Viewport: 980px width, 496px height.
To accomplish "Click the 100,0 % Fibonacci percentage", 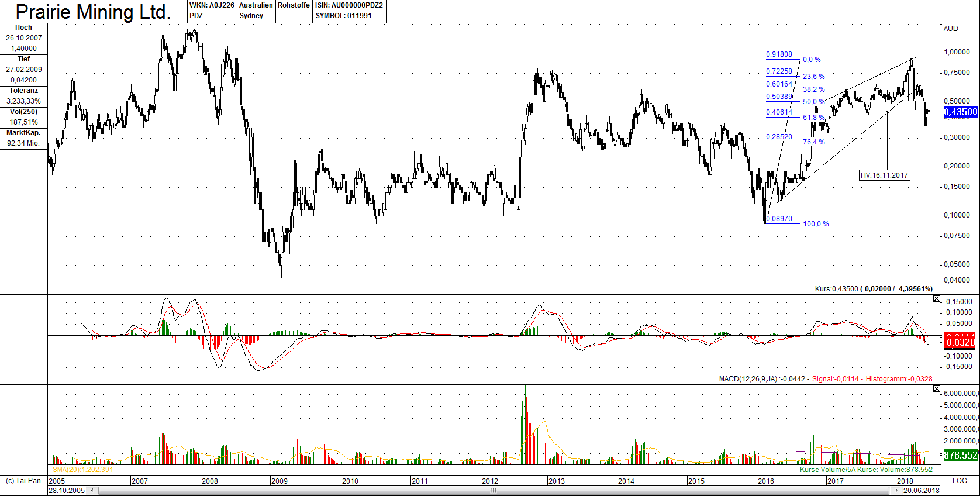I will (816, 224).
